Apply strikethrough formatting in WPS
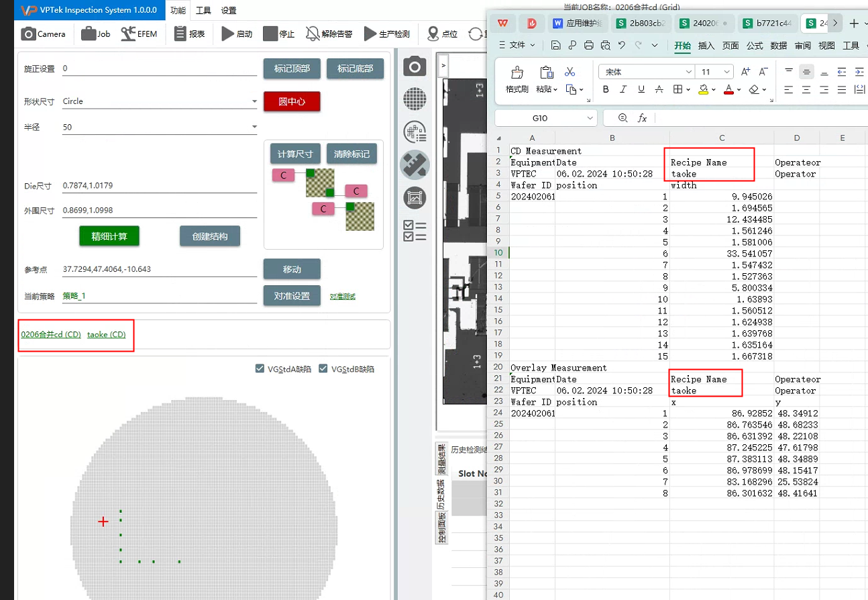The height and width of the screenshot is (600, 868). pyautogui.click(x=659, y=89)
